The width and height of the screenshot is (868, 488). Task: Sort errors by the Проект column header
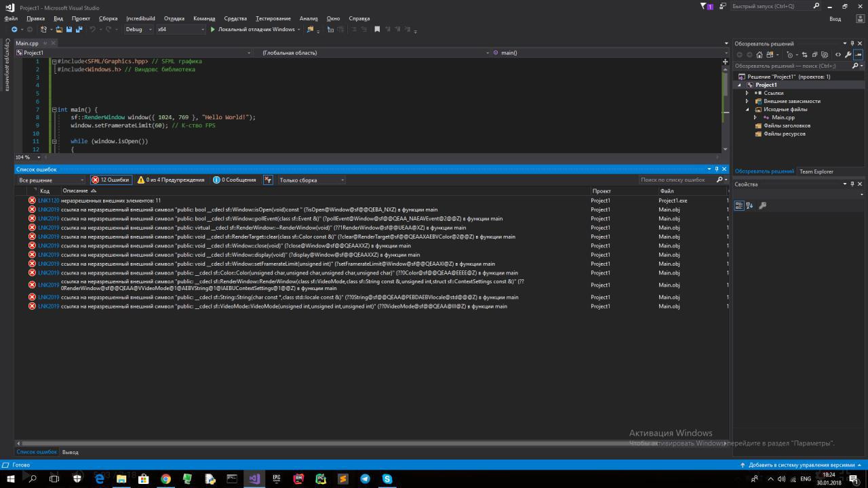[601, 191]
